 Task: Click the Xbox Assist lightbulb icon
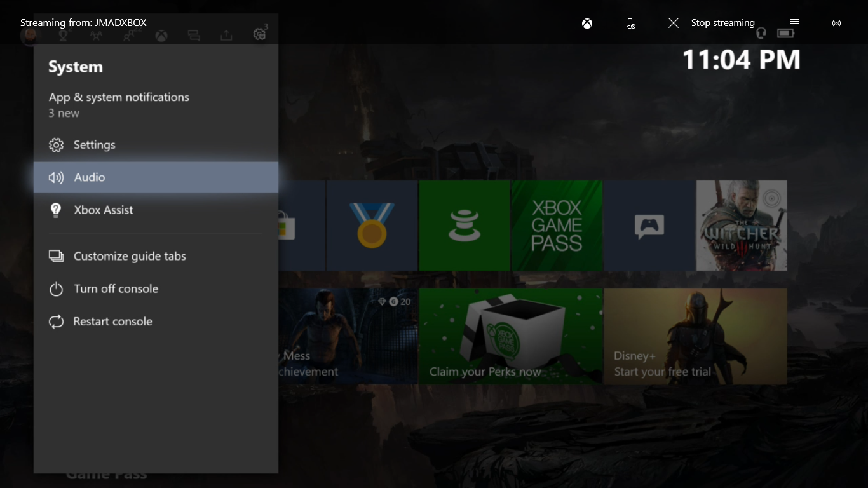coord(56,210)
